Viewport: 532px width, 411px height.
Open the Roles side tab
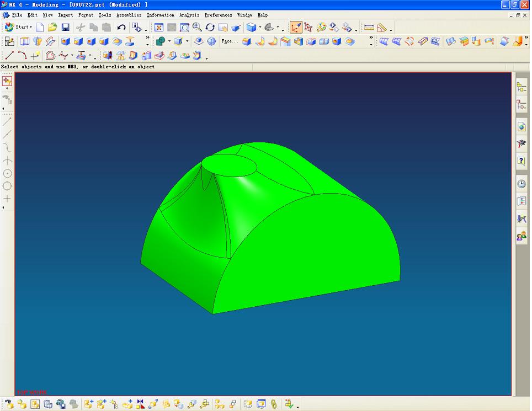[522, 236]
